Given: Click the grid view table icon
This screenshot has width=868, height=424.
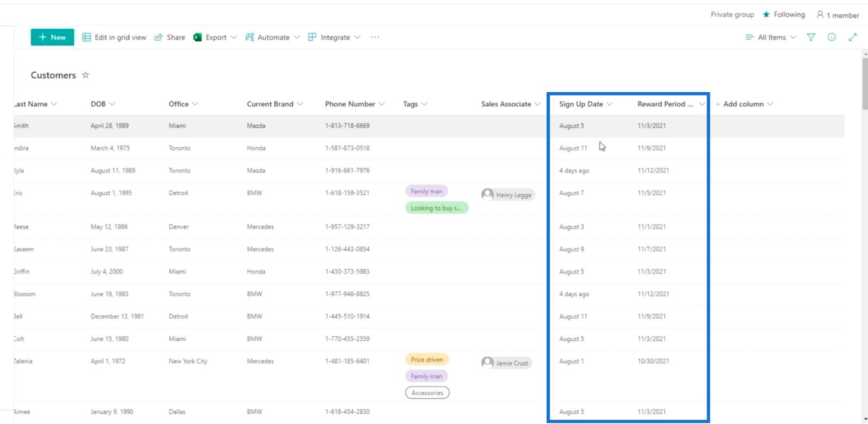Looking at the screenshot, I should pyautogui.click(x=86, y=37).
